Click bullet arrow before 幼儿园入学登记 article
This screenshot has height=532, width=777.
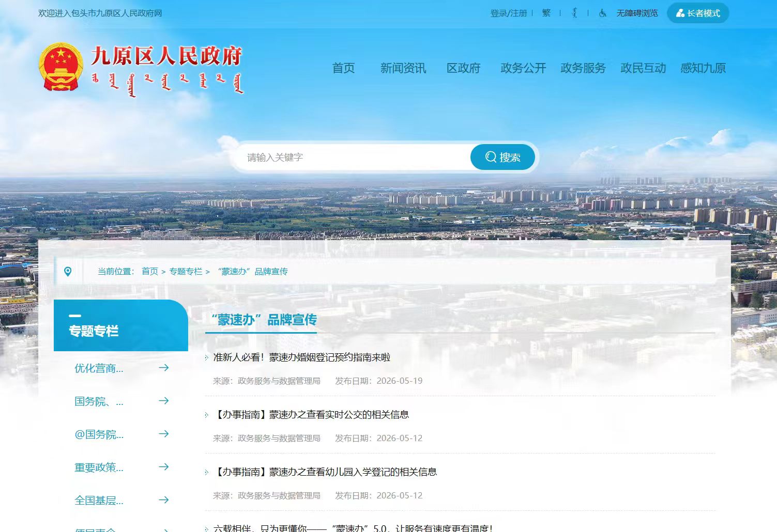pyautogui.click(x=207, y=472)
